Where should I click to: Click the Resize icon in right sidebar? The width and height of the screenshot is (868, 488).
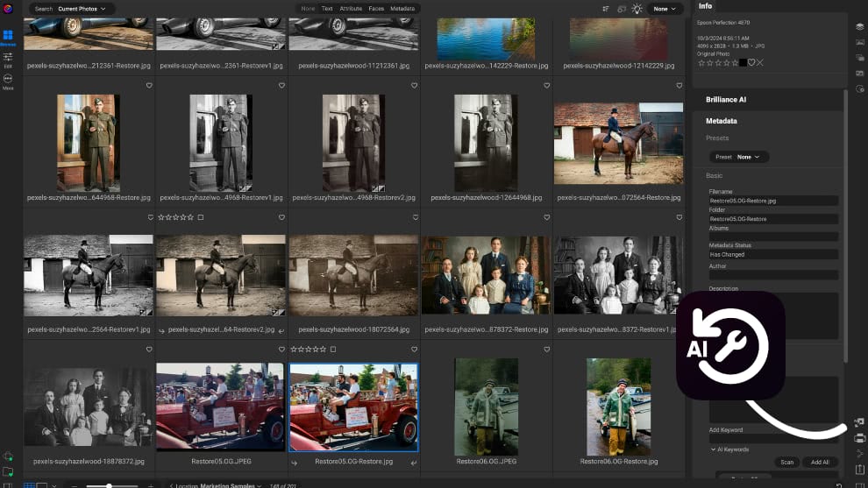pos(858,422)
